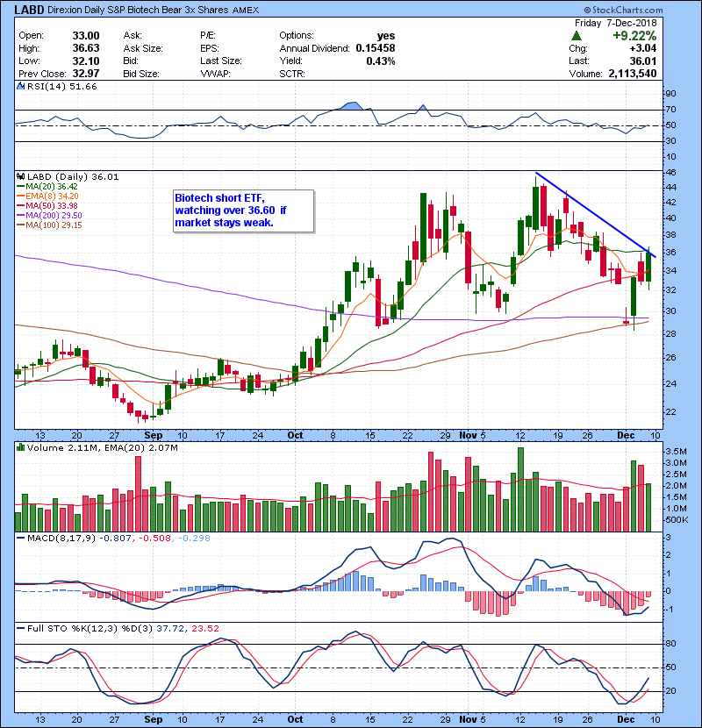Click the Volume 2.11M, EMA(20) 2.07M label
702x728 pixels.
102,447
